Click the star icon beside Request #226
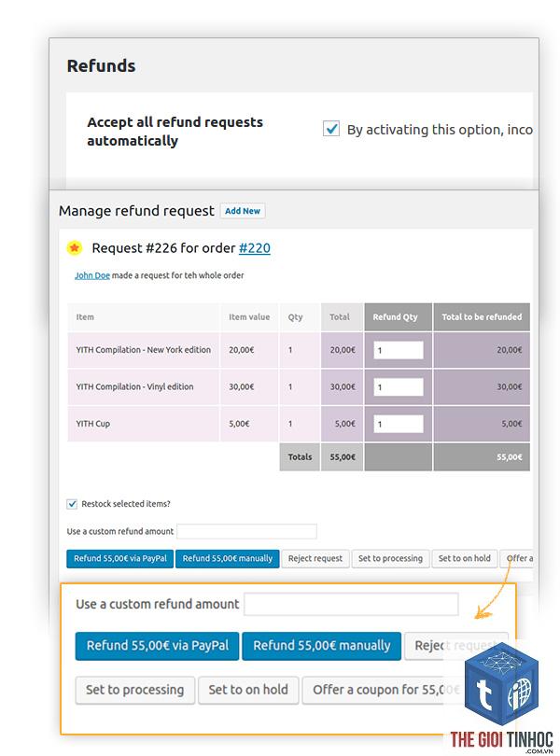Screen dimensions: 560x756 (x=75, y=248)
